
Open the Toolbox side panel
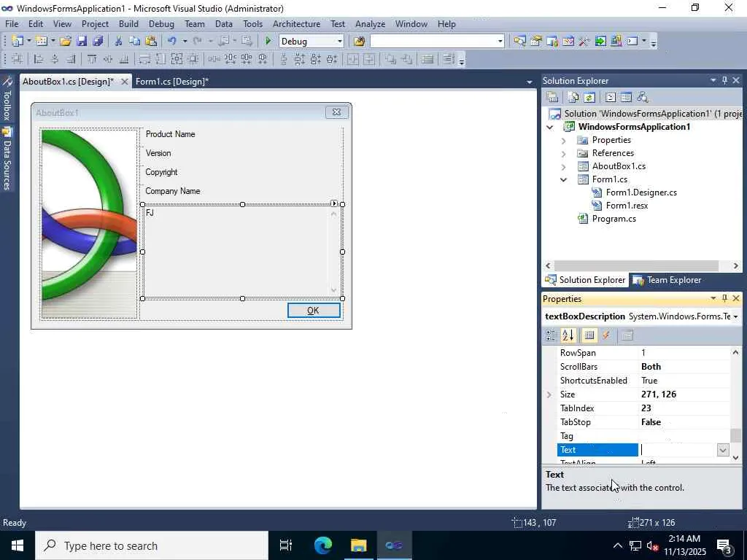click(x=7, y=98)
